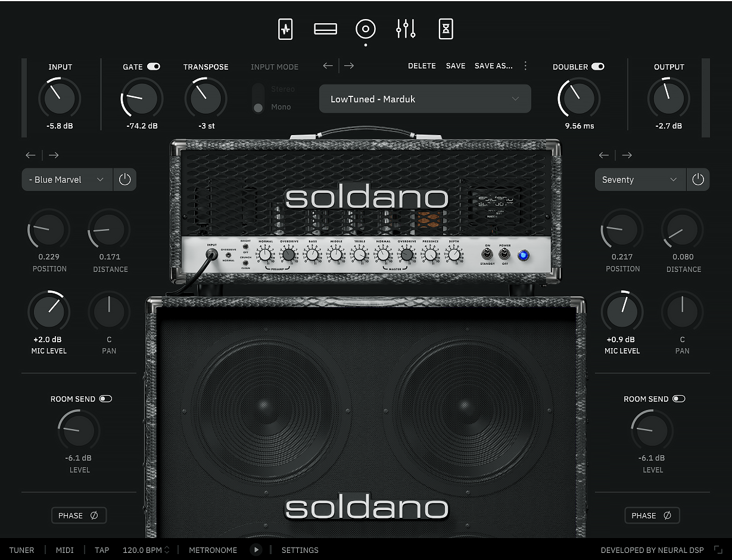Enable right channel Room Send switch
The height and width of the screenshot is (560, 732).
pyautogui.click(x=678, y=399)
